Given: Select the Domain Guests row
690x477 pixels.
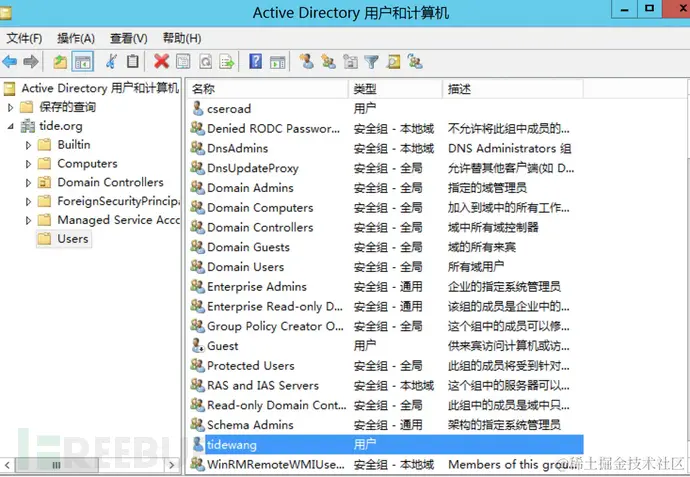Looking at the screenshot, I should coord(387,247).
